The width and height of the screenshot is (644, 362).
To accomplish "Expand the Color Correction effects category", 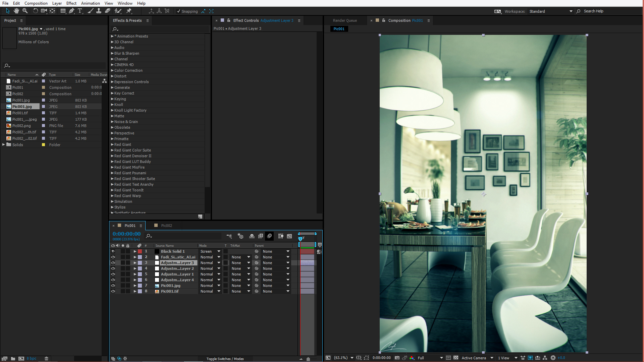I will click(112, 70).
